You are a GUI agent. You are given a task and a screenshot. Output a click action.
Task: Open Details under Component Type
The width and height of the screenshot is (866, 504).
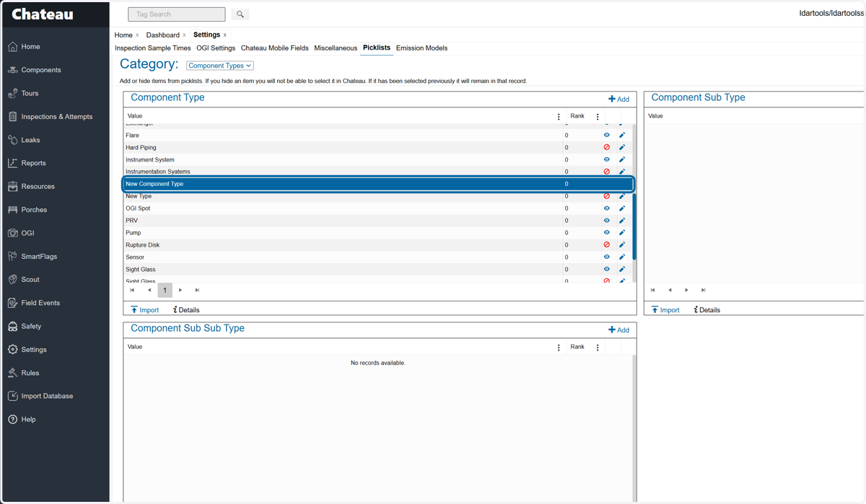186,310
